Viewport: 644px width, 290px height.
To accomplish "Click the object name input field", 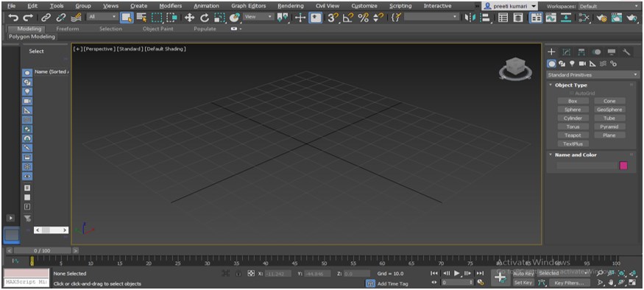I will (587, 166).
